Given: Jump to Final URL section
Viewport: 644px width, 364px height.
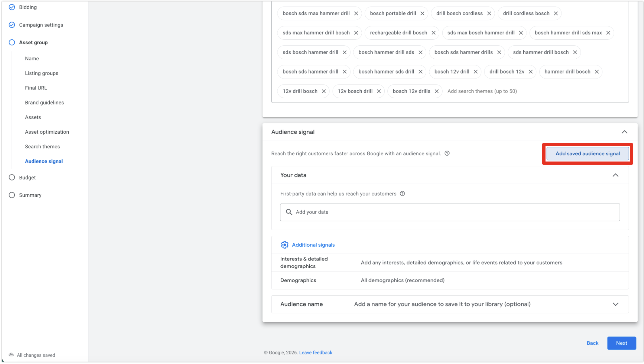Looking at the screenshot, I should click(36, 88).
